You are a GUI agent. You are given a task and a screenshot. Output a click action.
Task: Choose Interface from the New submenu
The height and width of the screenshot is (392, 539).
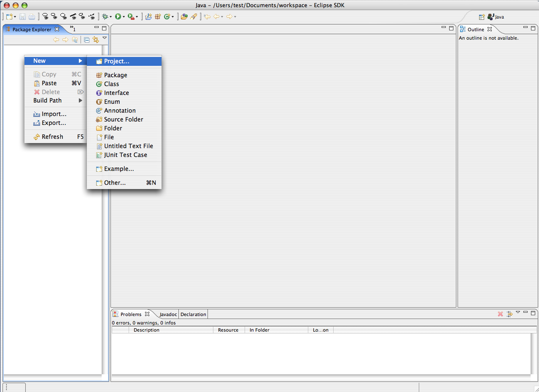point(124,93)
